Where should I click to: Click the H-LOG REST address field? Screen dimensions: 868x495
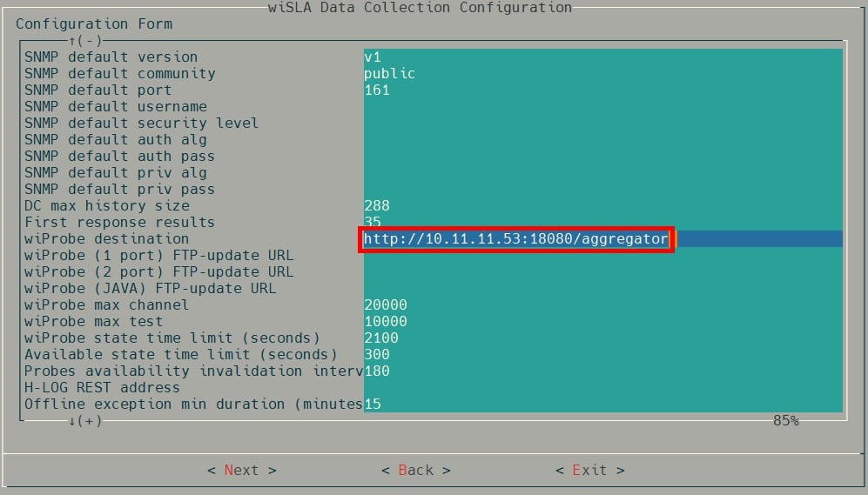[602, 388]
